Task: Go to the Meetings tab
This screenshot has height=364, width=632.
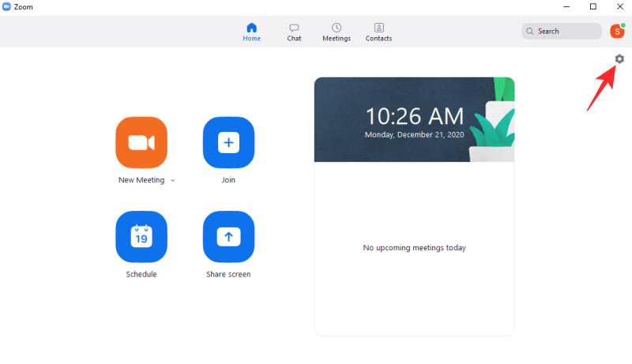Action: 337,32
